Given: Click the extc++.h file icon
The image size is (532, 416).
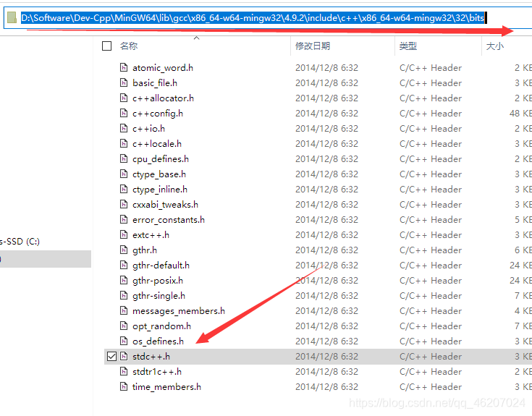Looking at the screenshot, I should tap(124, 234).
